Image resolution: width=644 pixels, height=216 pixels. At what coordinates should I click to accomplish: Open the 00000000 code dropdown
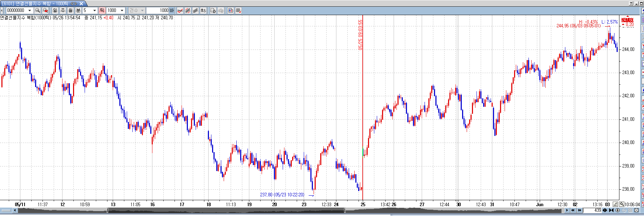tap(29, 11)
